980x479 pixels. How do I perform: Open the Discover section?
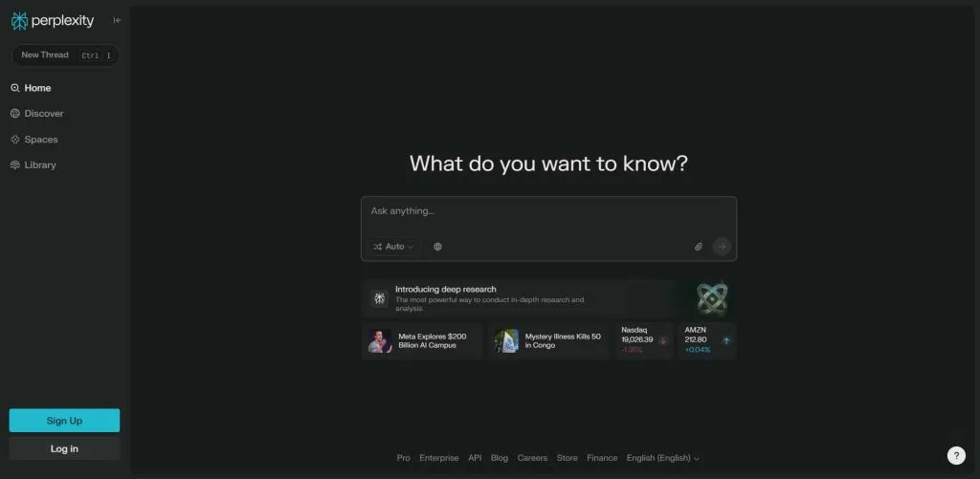[37, 114]
